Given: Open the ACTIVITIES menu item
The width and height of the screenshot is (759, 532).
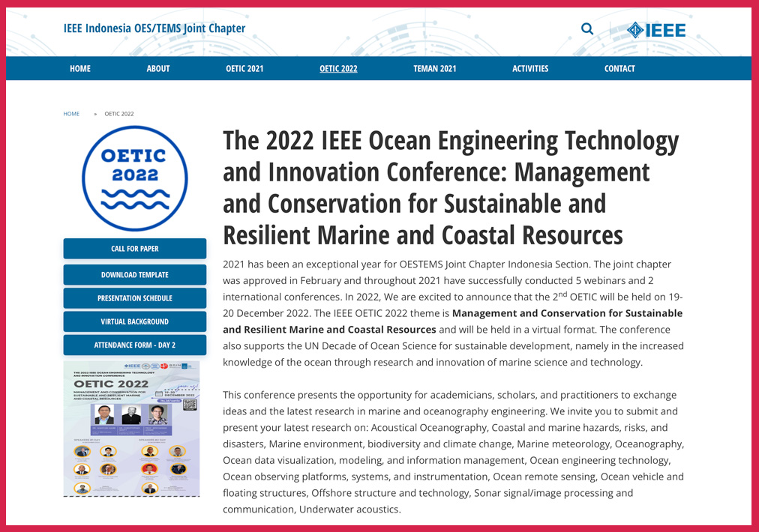Looking at the screenshot, I should click(x=530, y=69).
